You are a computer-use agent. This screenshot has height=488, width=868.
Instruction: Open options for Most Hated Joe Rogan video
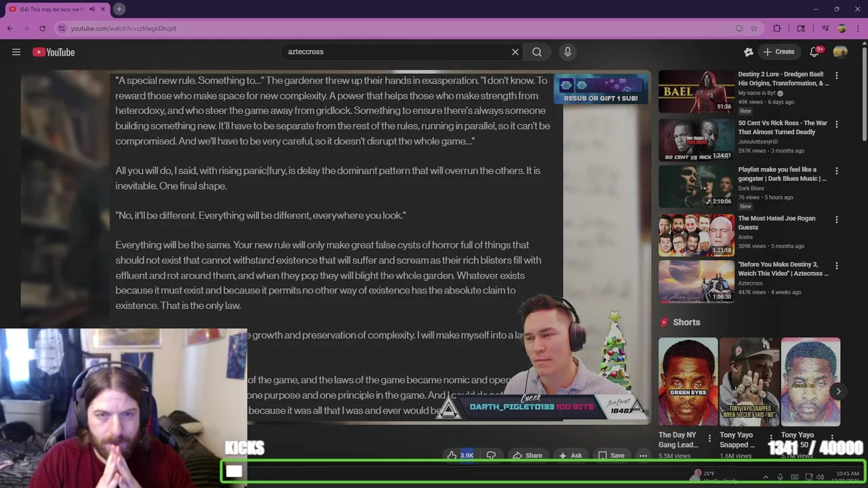click(x=836, y=220)
